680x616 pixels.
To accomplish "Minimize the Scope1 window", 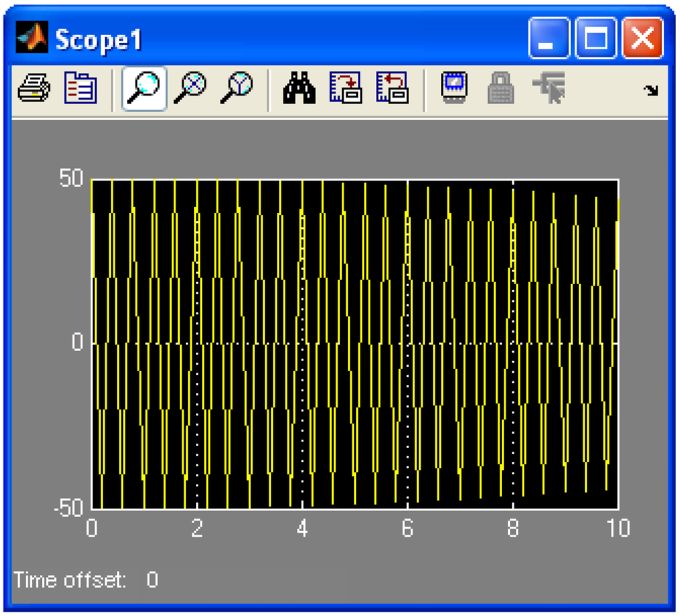I will [x=549, y=39].
